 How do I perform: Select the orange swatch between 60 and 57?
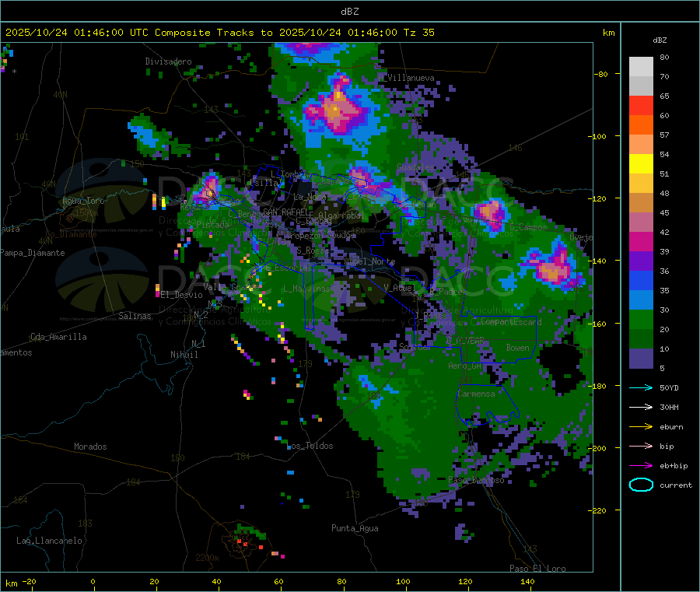[641, 125]
